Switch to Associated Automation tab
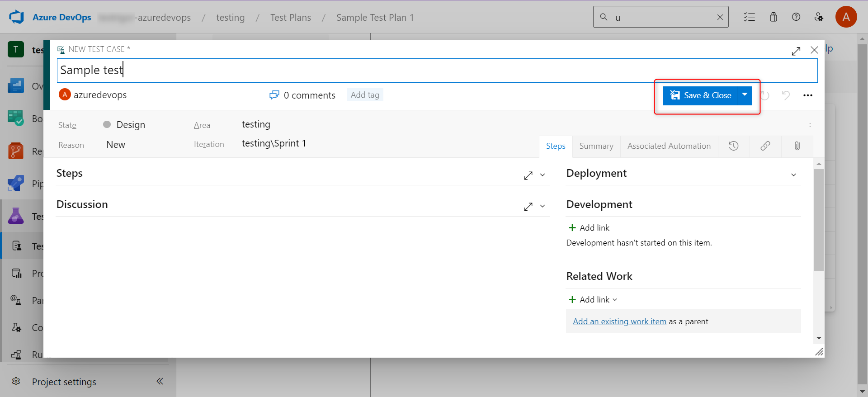The height and width of the screenshot is (397, 868). coord(669,146)
